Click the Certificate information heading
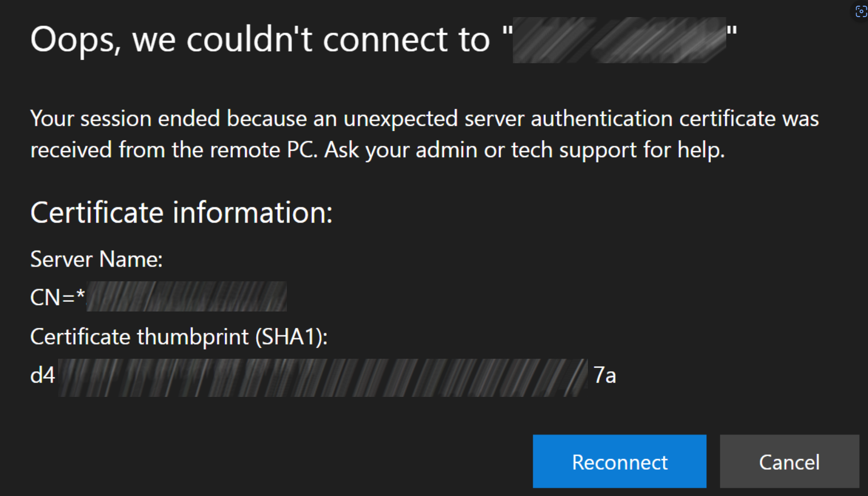 (x=181, y=212)
